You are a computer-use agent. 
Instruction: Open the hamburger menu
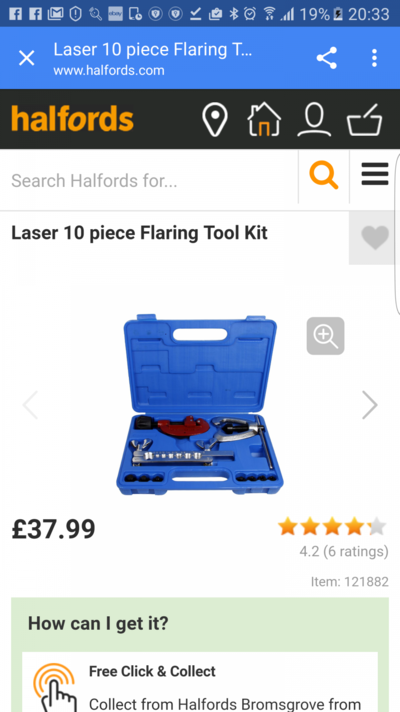375,174
